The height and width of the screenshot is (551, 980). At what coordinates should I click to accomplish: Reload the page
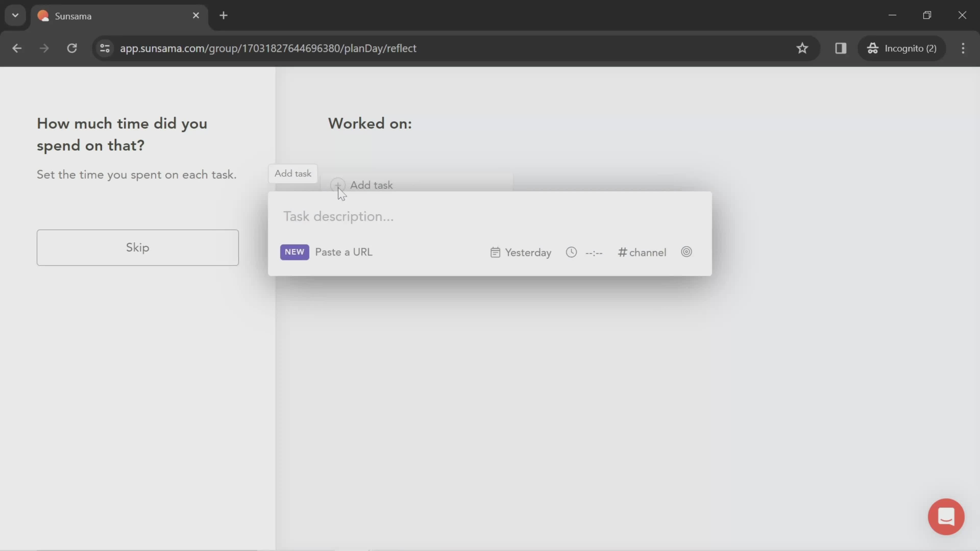click(x=72, y=48)
